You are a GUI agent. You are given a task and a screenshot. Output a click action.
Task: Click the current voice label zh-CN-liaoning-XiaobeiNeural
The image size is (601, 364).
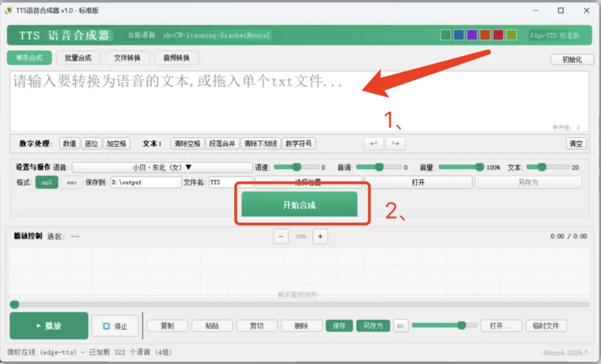[x=216, y=35]
